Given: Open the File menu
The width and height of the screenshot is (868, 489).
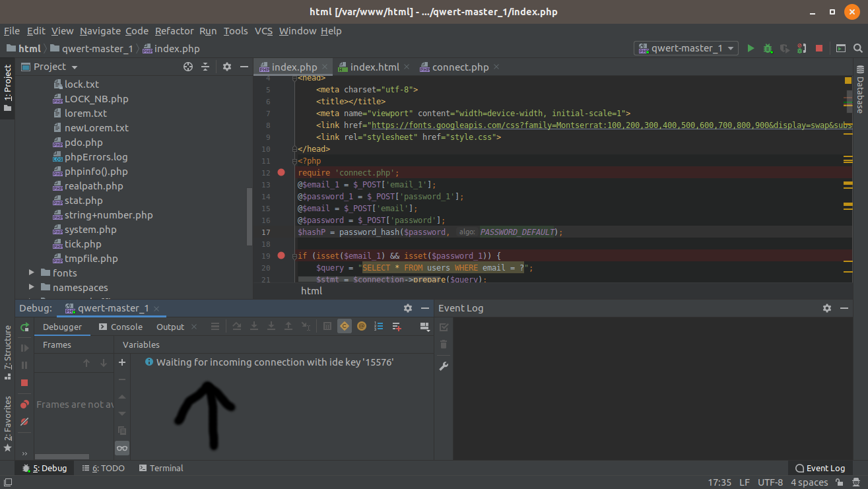Looking at the screenshot, I should (x=12, y=31).
